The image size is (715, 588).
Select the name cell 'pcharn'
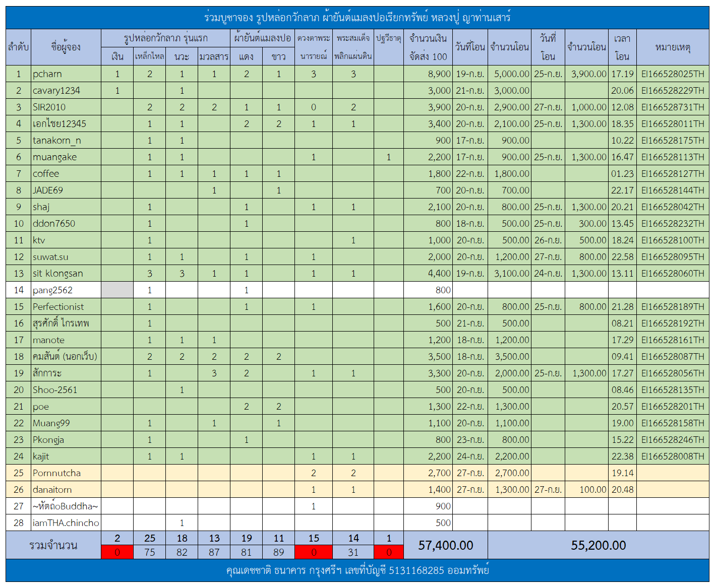66,74
